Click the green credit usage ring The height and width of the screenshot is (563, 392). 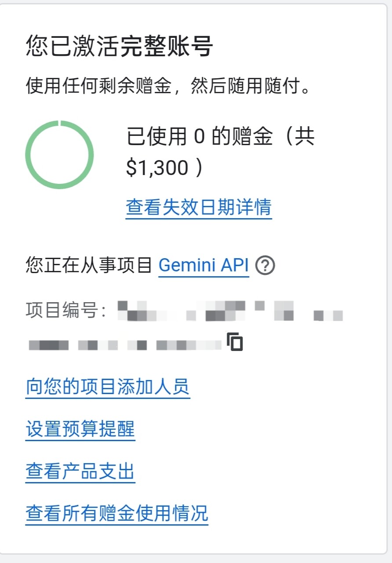(x=59, y=155)
